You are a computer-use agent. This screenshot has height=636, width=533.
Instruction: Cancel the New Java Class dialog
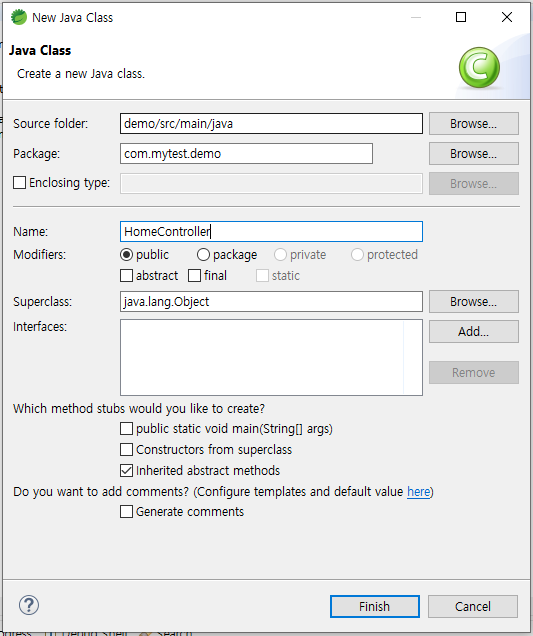[473, 606]
